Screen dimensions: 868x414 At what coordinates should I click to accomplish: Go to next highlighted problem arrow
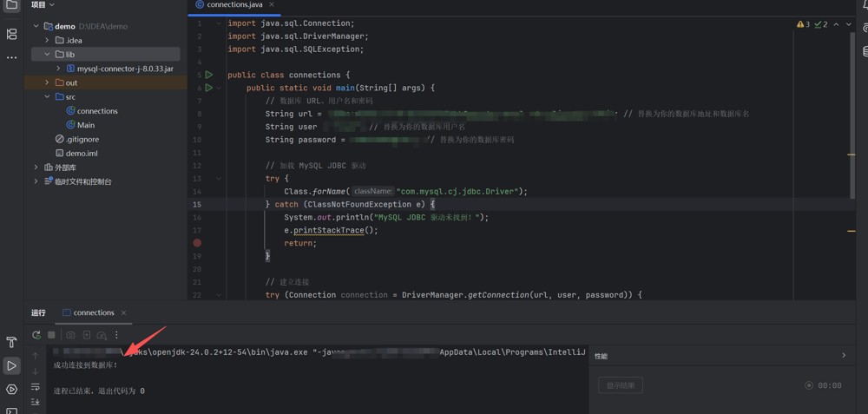click(847, 24)
